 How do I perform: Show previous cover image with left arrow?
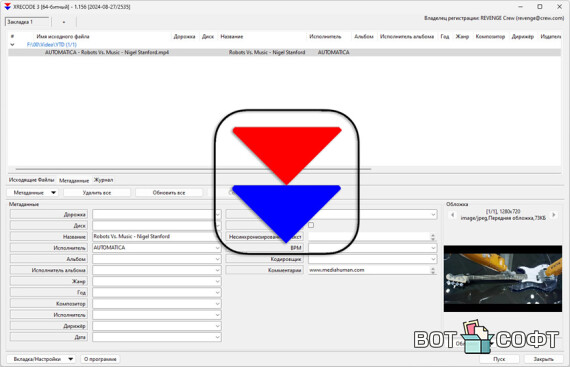(452, 215)
